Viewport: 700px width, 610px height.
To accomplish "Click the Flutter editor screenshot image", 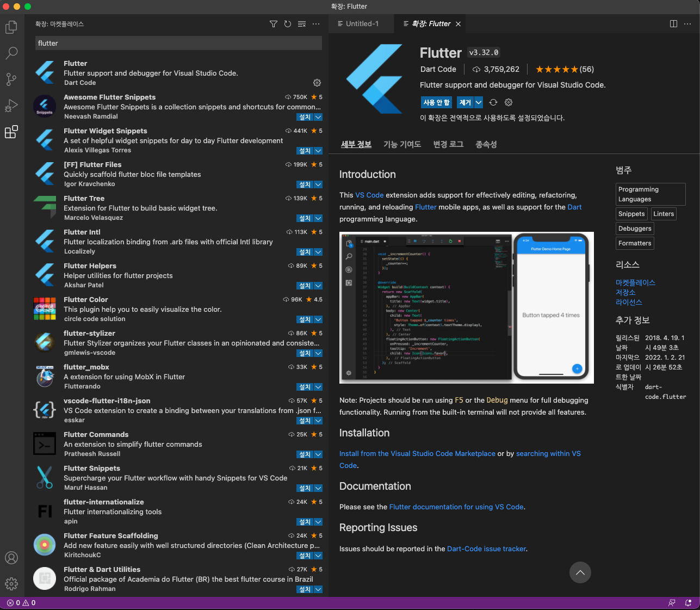I will [x=466, y=307].
